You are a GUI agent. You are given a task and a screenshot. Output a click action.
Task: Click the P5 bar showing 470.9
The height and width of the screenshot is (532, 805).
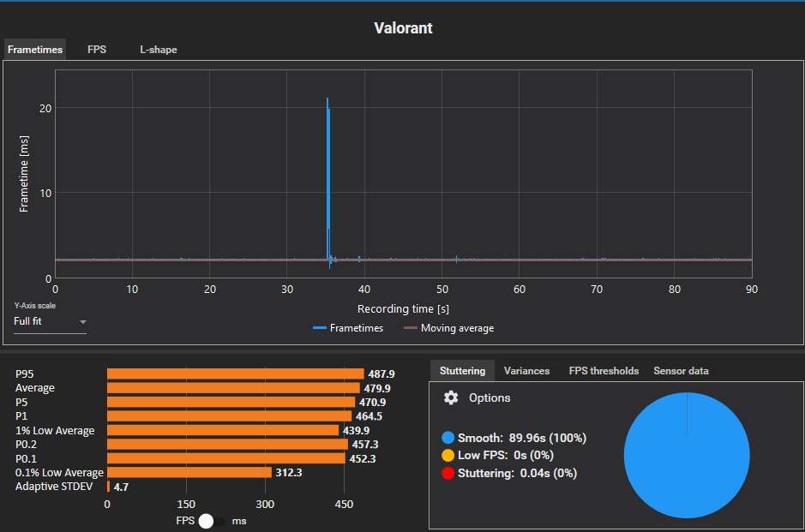click(x=231, y=402)
